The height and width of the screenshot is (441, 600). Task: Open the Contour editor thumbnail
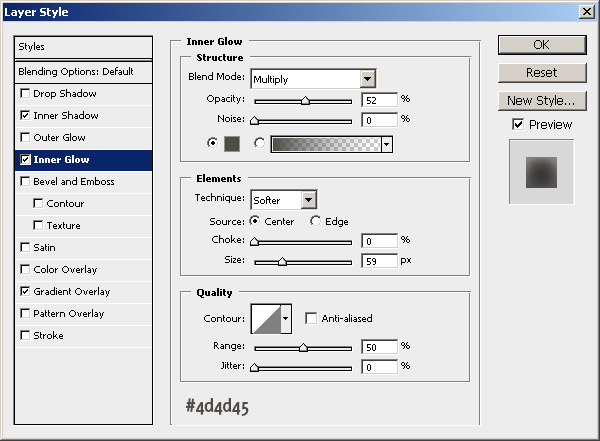[266, 318]
